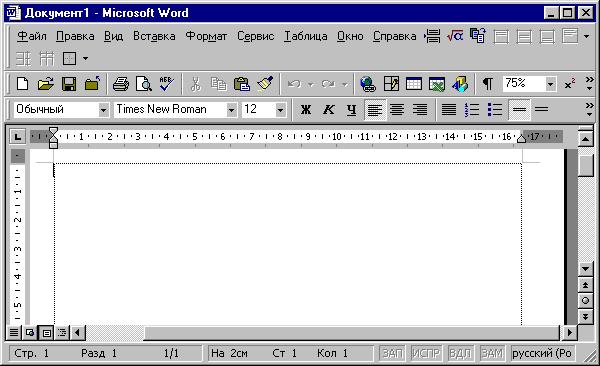Viewport: 600px width, 366px height.
Task: Open the Сервис menu
Action: point(256,36)
